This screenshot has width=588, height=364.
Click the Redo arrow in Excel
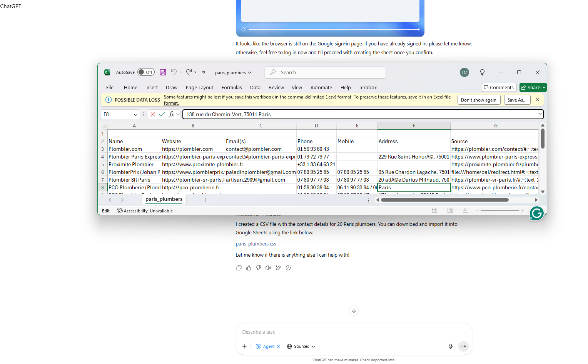pyautogui.click(x=189, y=72)
